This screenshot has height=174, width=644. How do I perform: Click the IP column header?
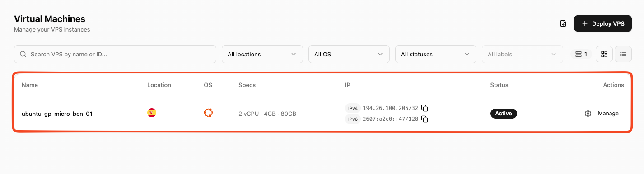tap(348, 85)
